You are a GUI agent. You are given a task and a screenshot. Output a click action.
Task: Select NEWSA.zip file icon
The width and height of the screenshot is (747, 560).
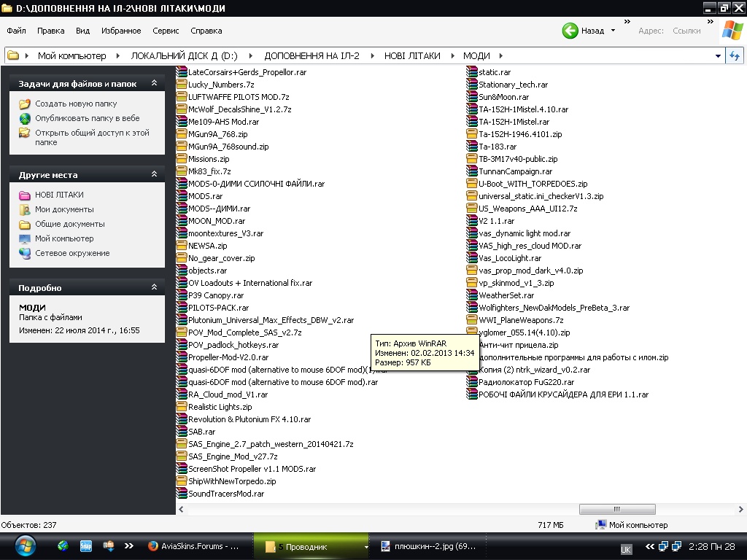pyautogui.click(x=181, y=245)
